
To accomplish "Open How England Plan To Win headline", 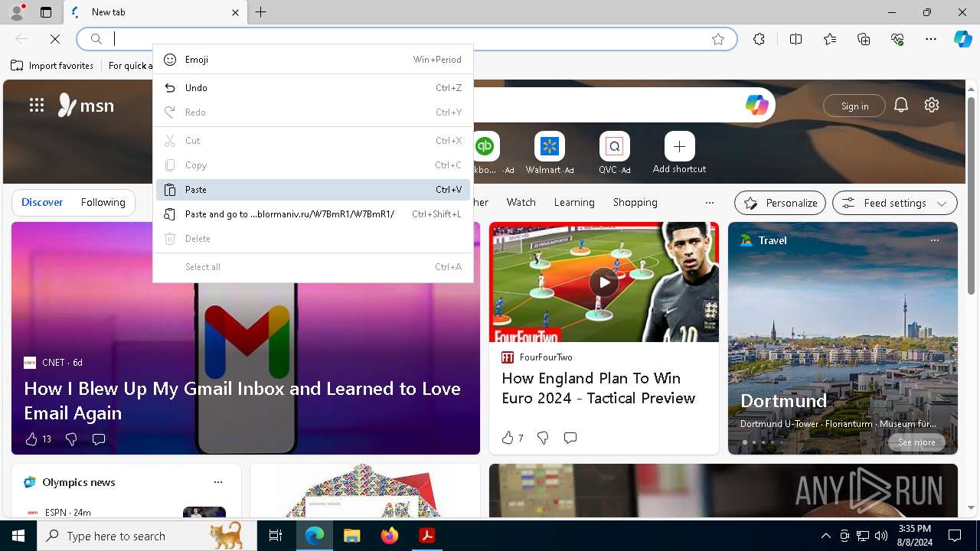I will (598, 388).
